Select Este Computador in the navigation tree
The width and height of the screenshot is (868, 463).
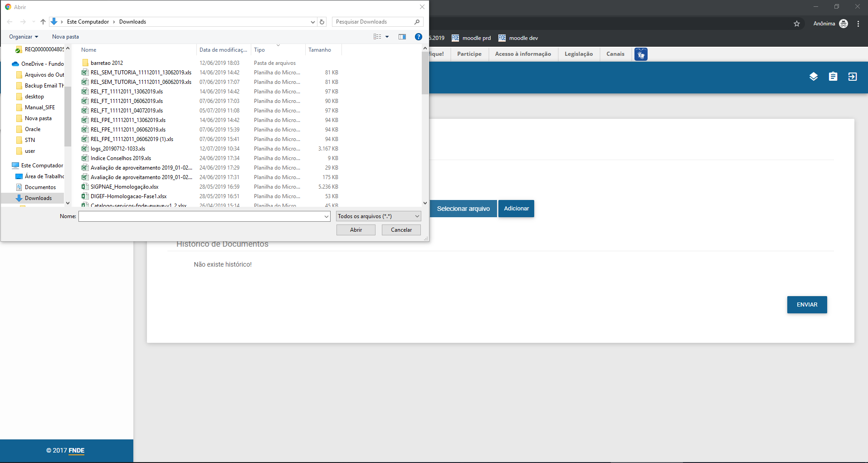(42, 166)
